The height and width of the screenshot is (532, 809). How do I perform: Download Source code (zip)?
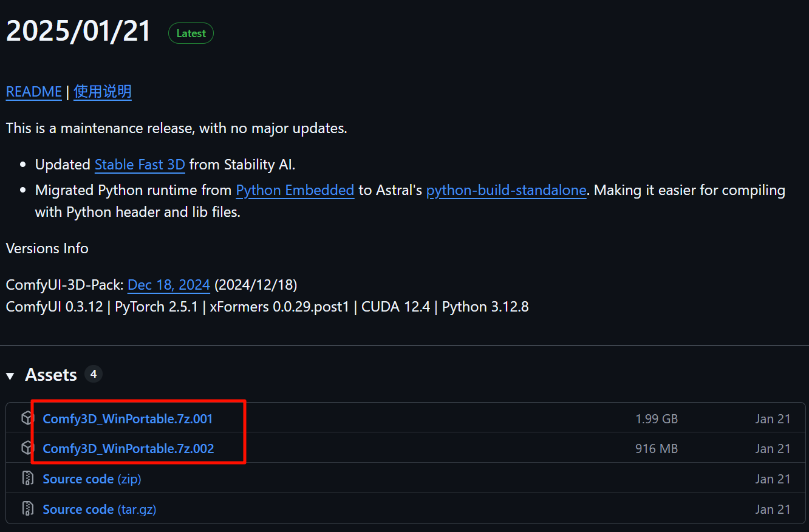pos(92,479)
